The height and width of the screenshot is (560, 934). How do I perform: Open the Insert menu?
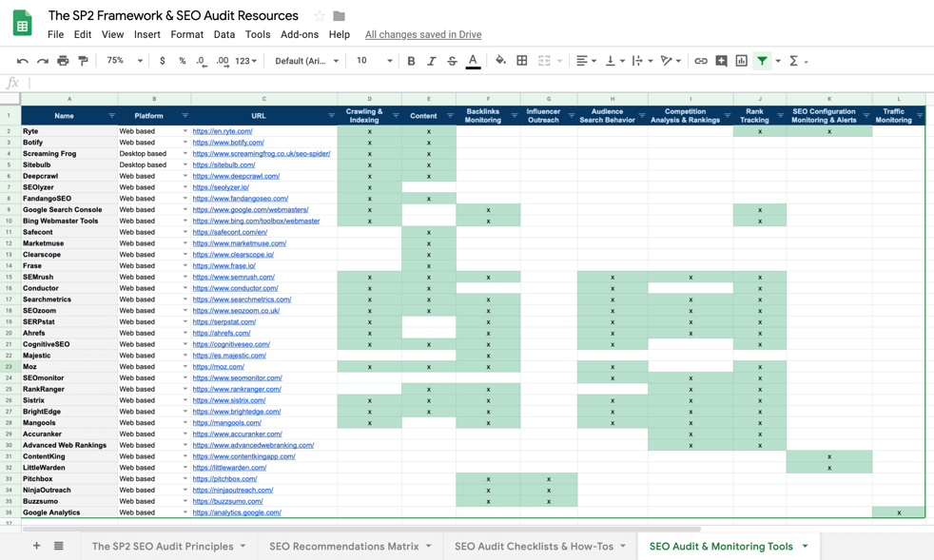[x=147, y=34]
